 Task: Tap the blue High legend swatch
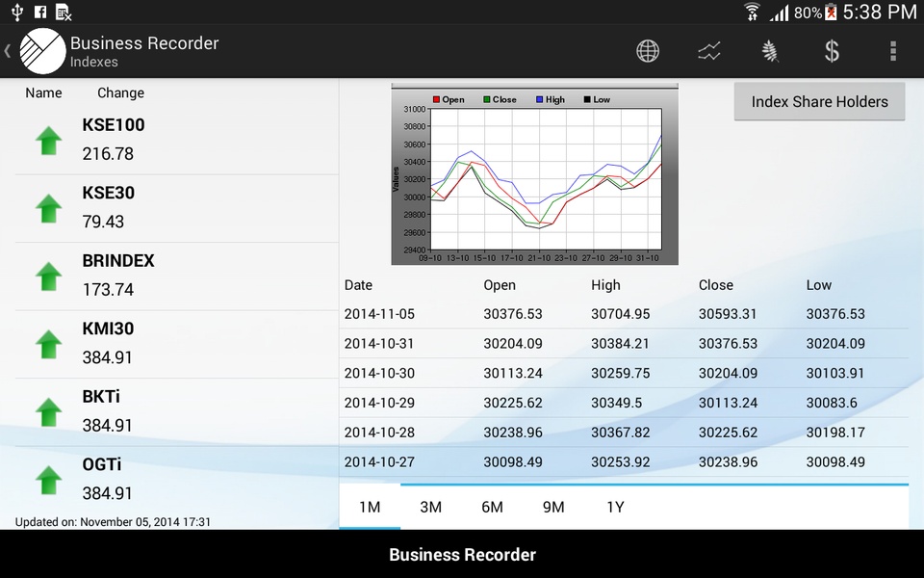coord(539,99)
